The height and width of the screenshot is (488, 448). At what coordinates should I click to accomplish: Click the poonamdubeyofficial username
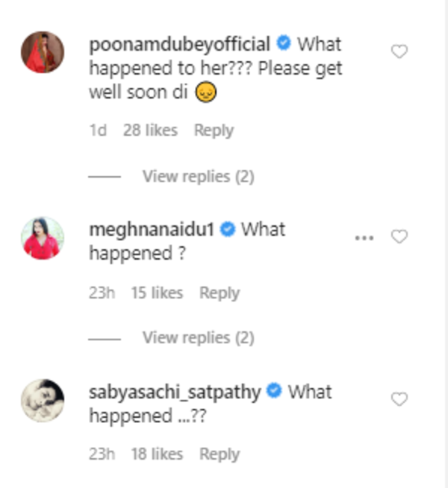click(x=178, y=43)
